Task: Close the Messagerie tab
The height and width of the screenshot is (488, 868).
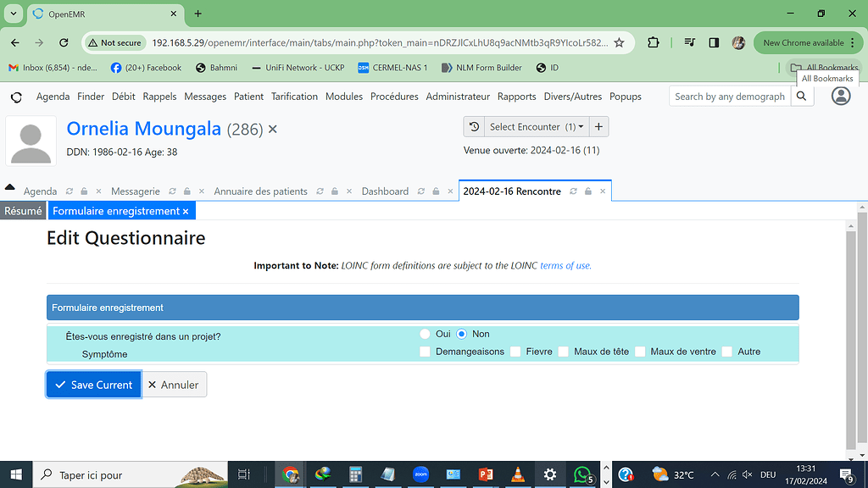Action: [199, 191]
